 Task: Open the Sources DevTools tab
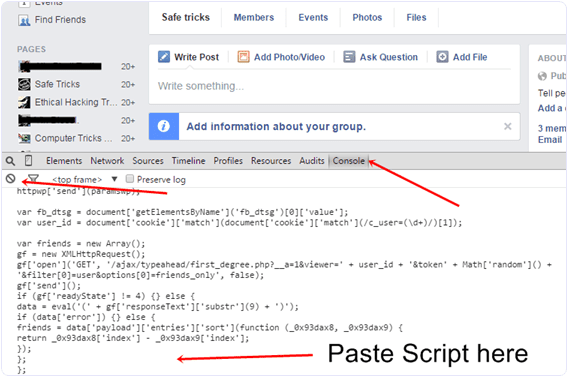[148, 161]
